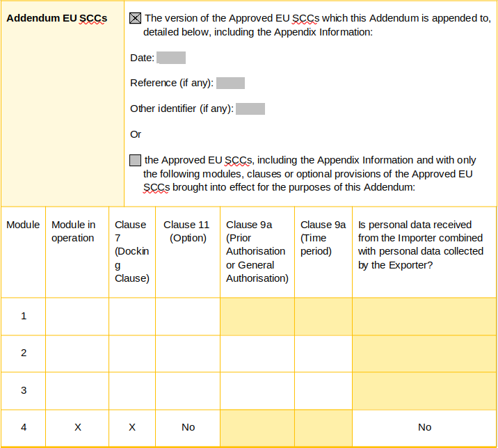Screen dimensions: 498x448
Task: Click the shaded Module 1 Prior Authorisation cell
Action: [257, 317]
